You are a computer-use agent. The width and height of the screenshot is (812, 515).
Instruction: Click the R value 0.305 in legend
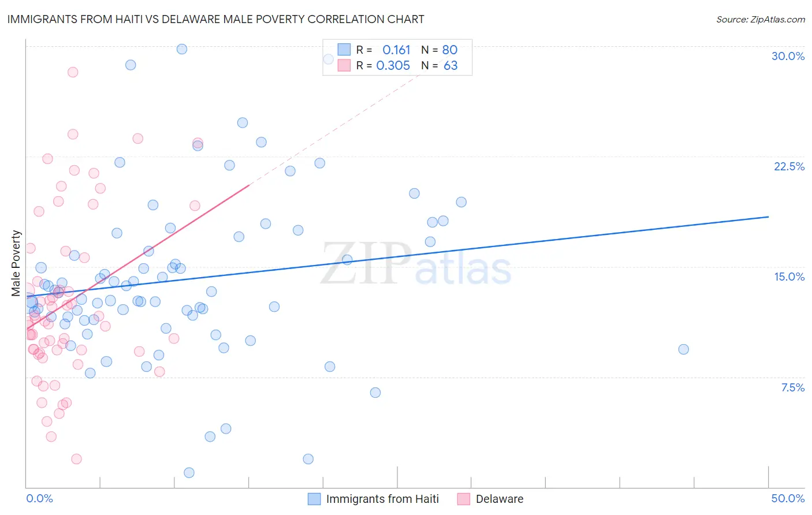(x=393, y=65)
